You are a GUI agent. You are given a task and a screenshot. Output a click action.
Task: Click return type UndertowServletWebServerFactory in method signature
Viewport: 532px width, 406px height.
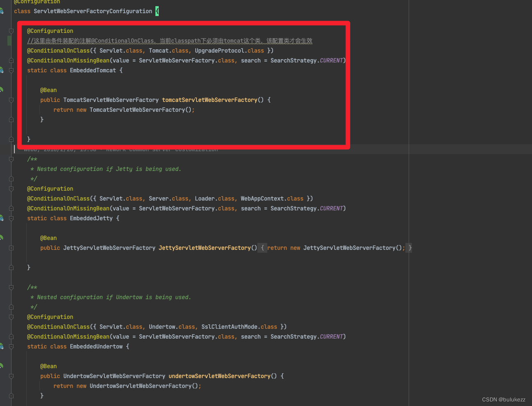click(114, 376)
